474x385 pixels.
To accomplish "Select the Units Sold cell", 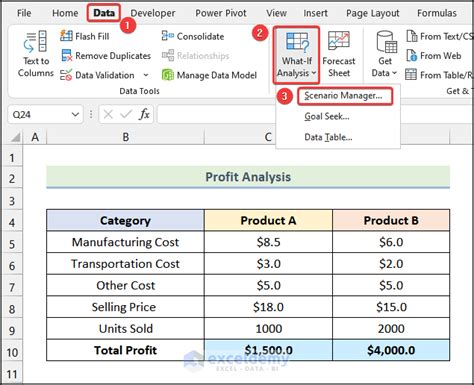I will pos(125,329).
